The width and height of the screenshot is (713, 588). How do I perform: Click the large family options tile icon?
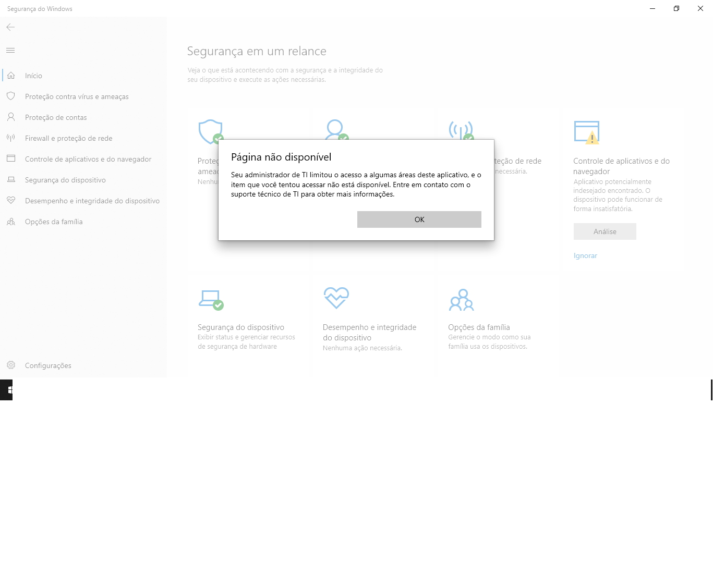pos(462,300)
